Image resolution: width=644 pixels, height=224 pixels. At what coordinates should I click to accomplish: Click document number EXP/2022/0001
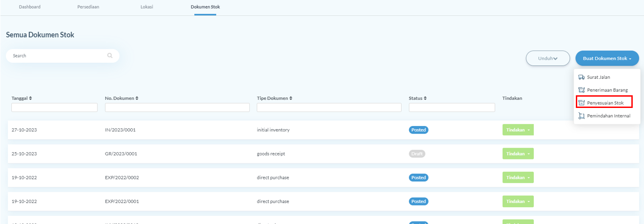[x=122, y=201]
